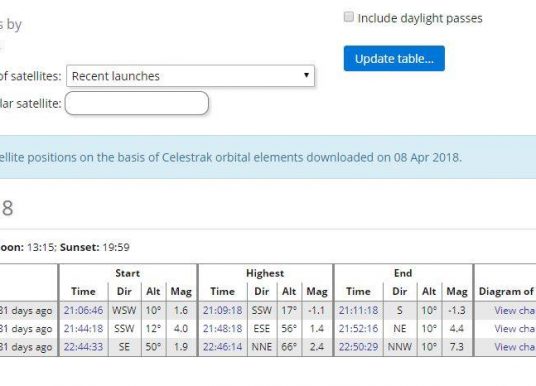The height and width of the screenshot is (386, 536).
Task: Open highest time 21:09:18 link
Action: [x=223, y=310]
